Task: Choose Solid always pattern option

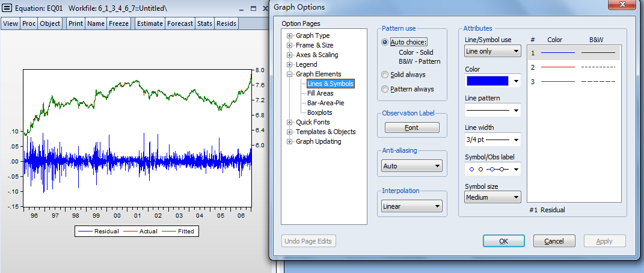Action: pos(385,75)
